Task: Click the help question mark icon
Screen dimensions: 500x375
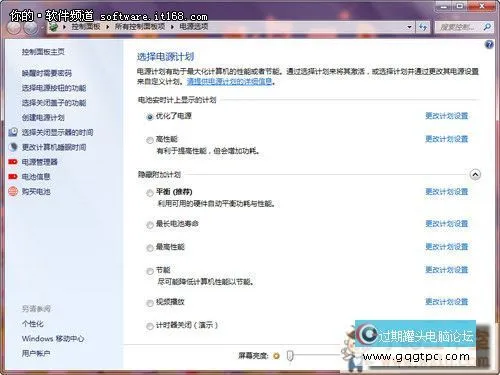Action: [x=489, y=45]
